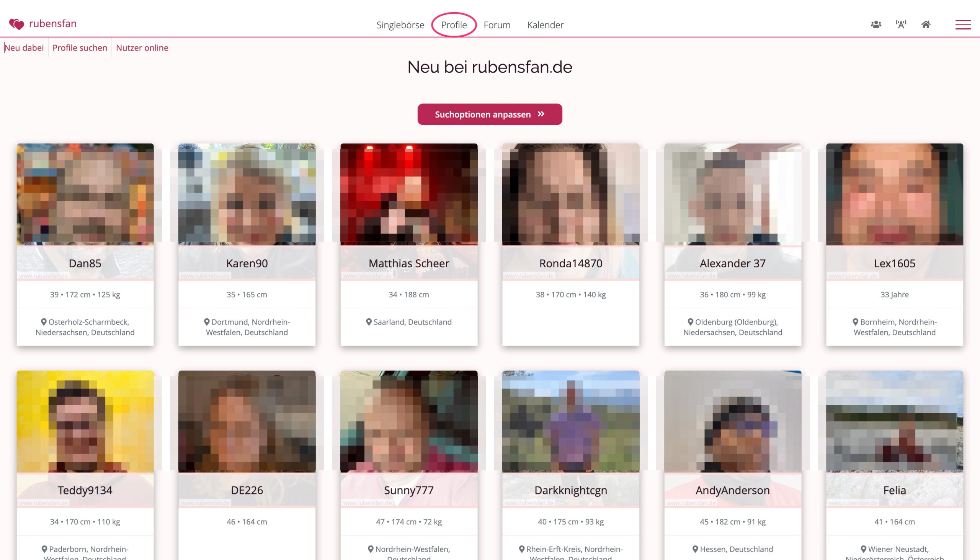Viewport: 980px width, 560px height.
Task: Open Karen90's profile name link
Action: click(247, 264)
